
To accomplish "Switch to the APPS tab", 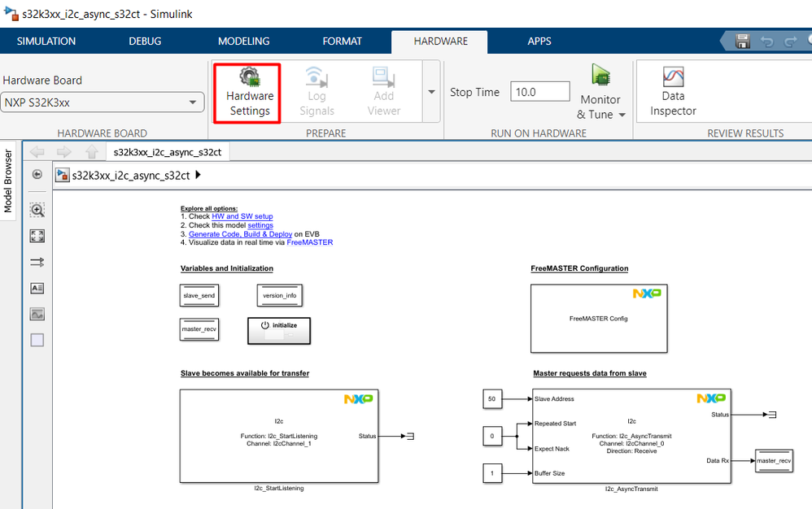I will (539, 41).
